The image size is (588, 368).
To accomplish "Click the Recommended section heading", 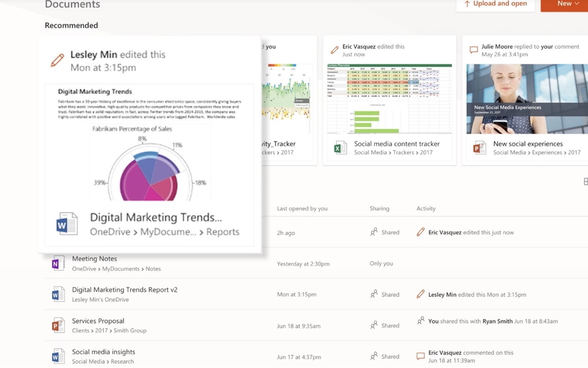I will coord(72,25).
